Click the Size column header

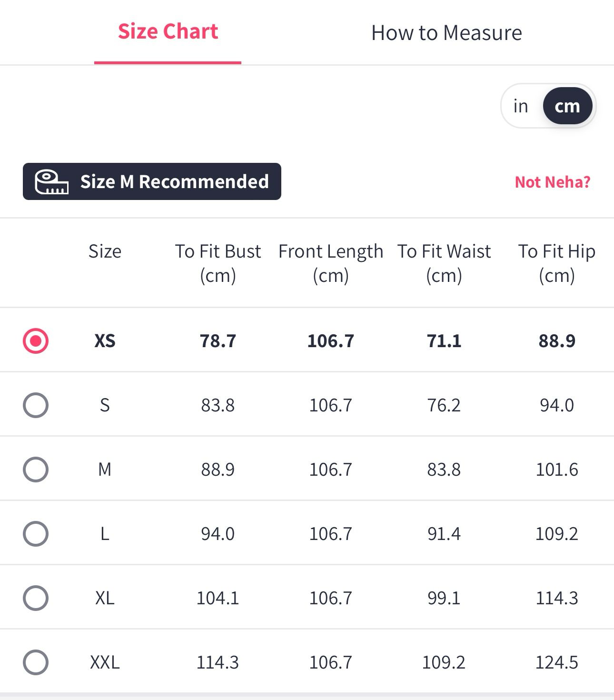pos(105,251)
